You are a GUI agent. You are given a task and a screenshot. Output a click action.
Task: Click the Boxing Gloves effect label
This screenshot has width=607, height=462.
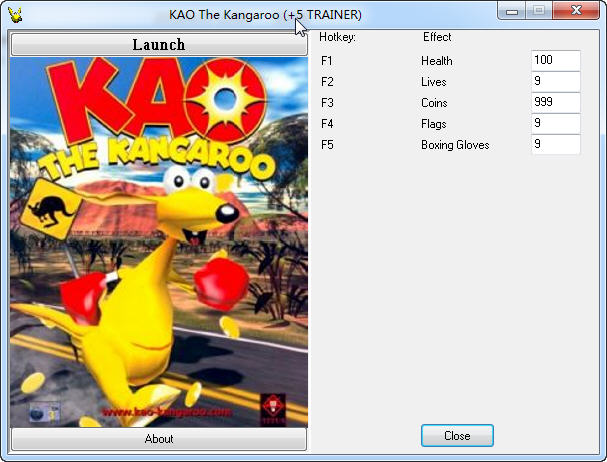[455, 145]
